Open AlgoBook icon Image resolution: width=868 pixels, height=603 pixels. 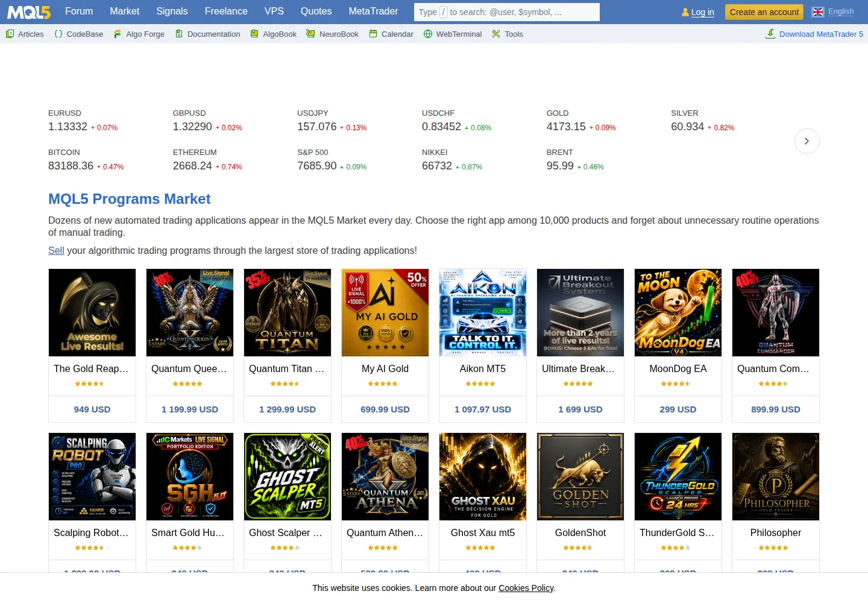pos(254,34)
